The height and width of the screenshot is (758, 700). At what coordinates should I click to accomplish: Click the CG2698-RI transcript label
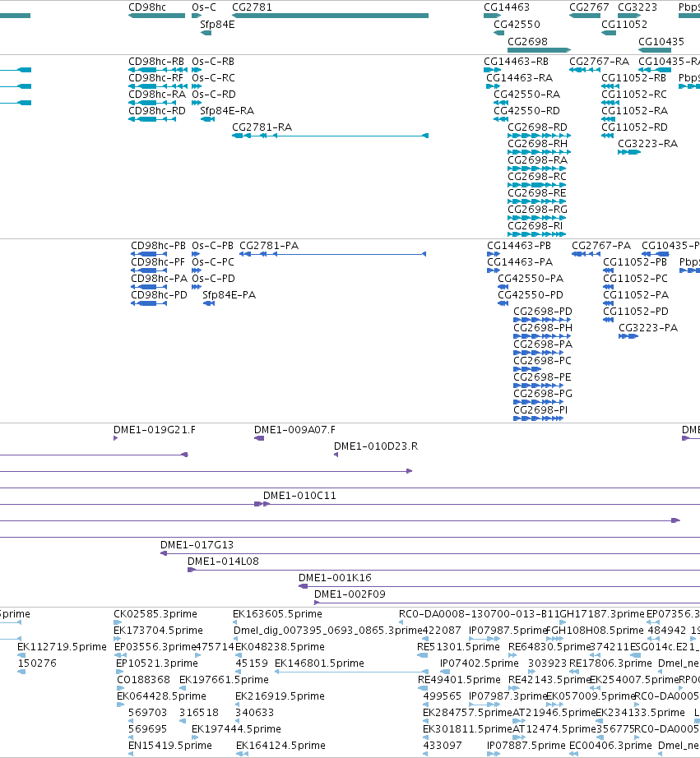tap(535, 226)
